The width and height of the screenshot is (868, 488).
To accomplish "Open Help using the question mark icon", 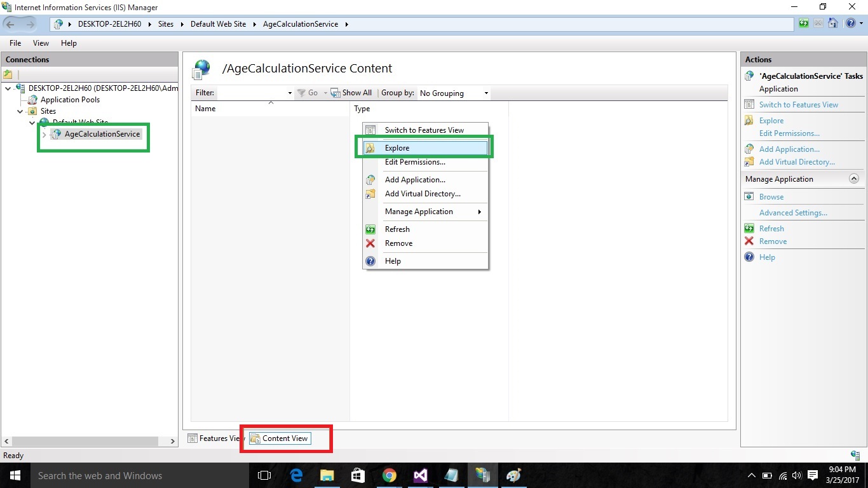I will pos(850,24).
